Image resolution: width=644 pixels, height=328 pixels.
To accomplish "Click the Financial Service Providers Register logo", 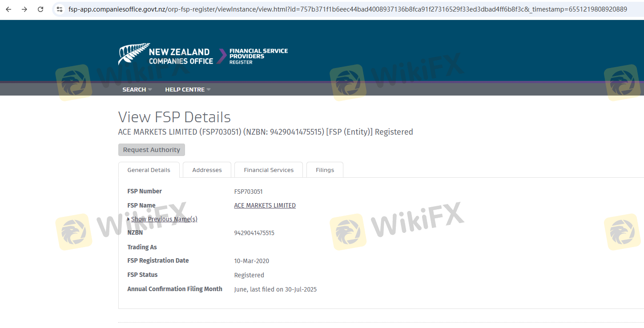I will pyautogui.click(x=258, y=56).
